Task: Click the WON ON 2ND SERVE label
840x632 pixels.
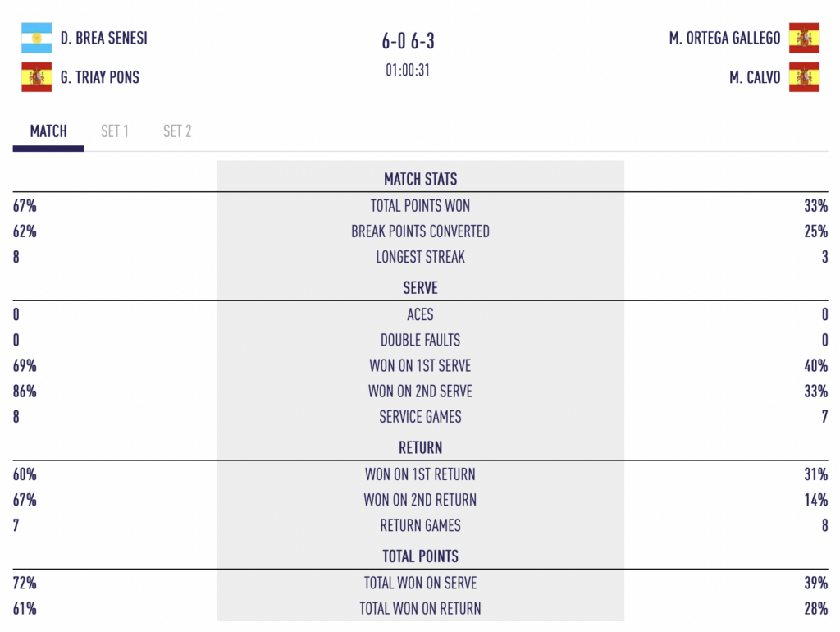Action: 420,392
